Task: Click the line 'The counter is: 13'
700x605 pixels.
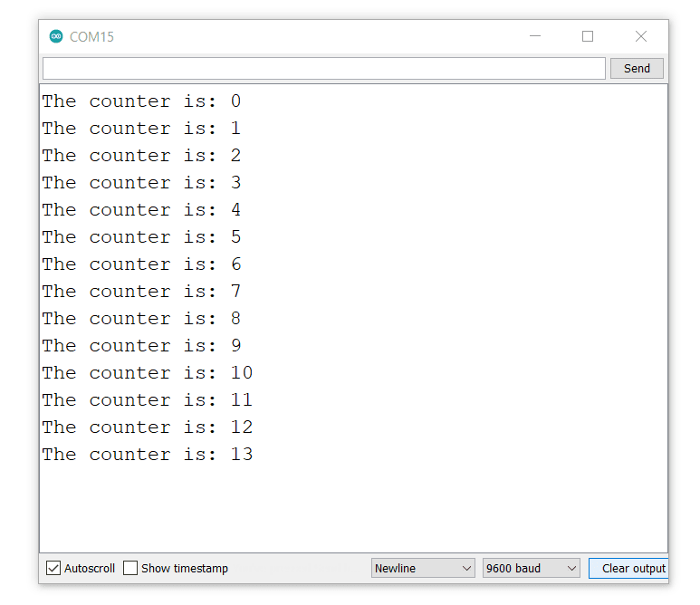Action: 148,455
